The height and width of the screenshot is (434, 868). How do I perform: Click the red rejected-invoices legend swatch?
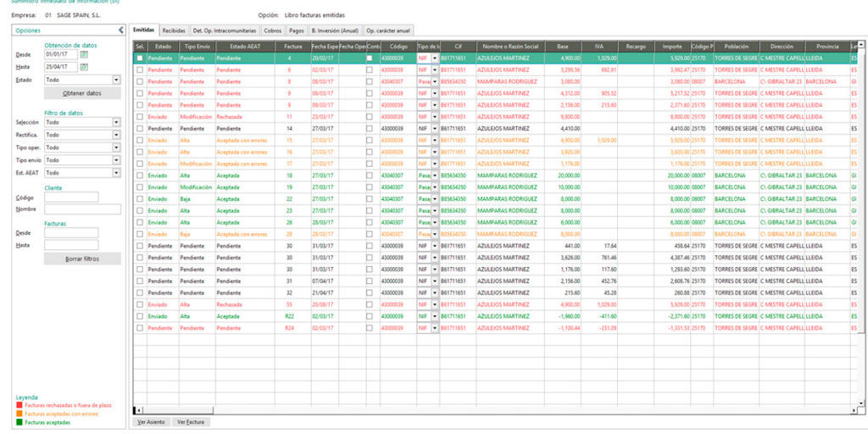point(19,405)
